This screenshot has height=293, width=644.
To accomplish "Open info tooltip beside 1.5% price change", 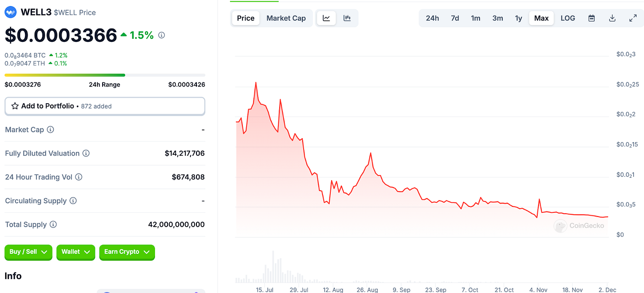I will coord(161,35).
